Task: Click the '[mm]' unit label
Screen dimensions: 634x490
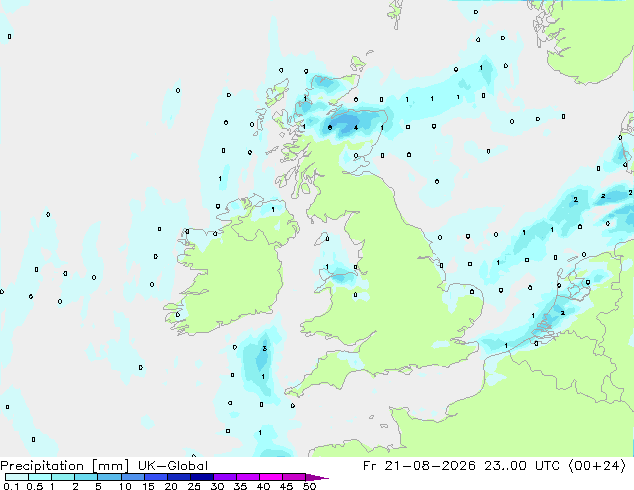Action: coord(110,466)
